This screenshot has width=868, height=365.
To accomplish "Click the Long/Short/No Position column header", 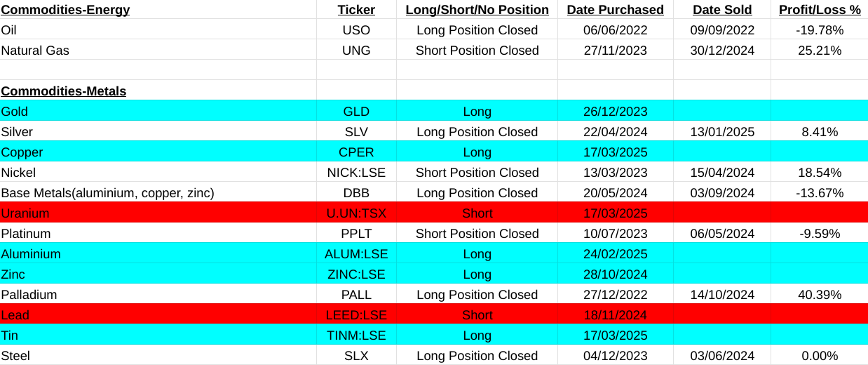I will [477, 10].
